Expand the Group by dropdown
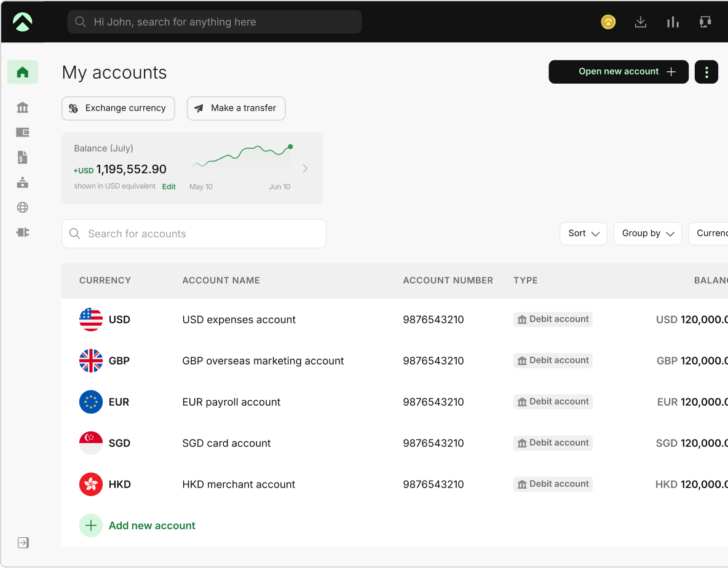The width and height of the screenshot is (728, 568). [647, 234]
